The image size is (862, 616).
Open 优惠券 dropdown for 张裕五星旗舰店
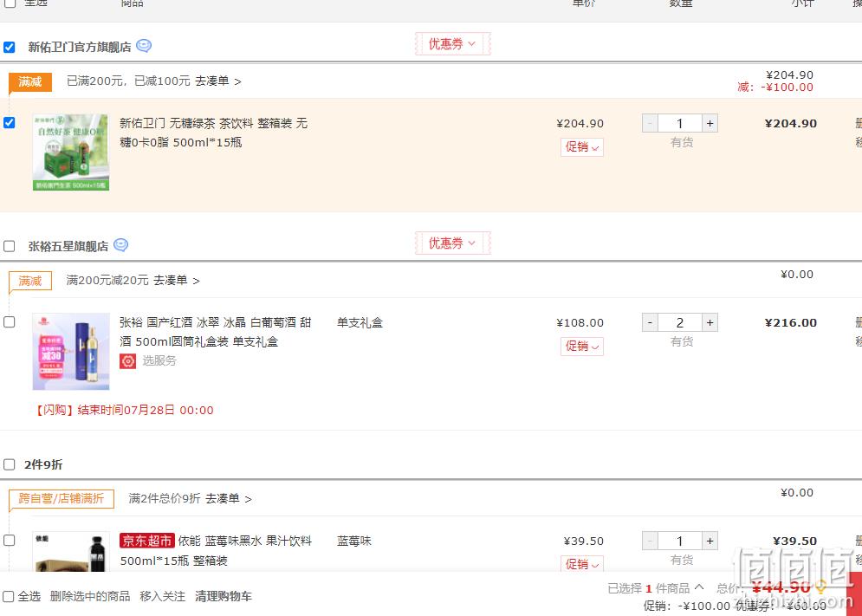click(x=452, y=243)
